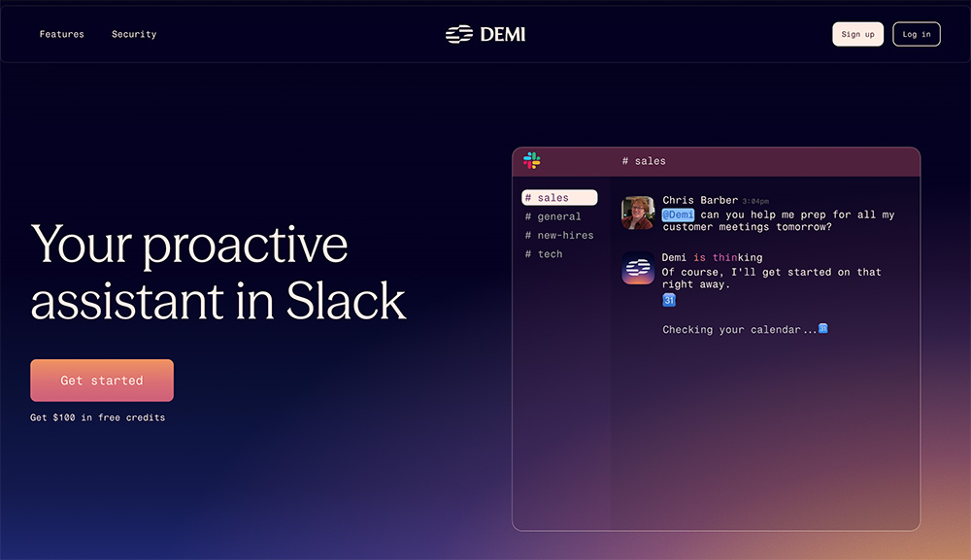Viewport: 971px width, 560px height.
Task: Open the Security page in navigation
Action: click(x=134, y=34)
